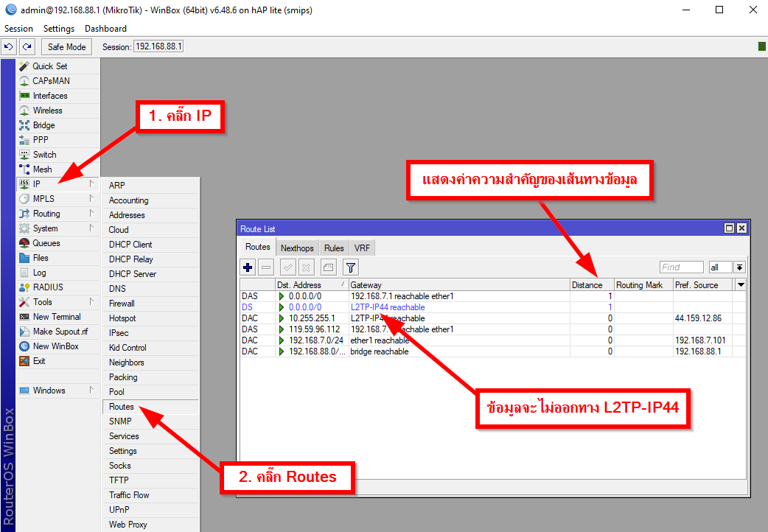Screen dimensions: 768x532
Task: Click the minus Remove route button
Action: 266,267
